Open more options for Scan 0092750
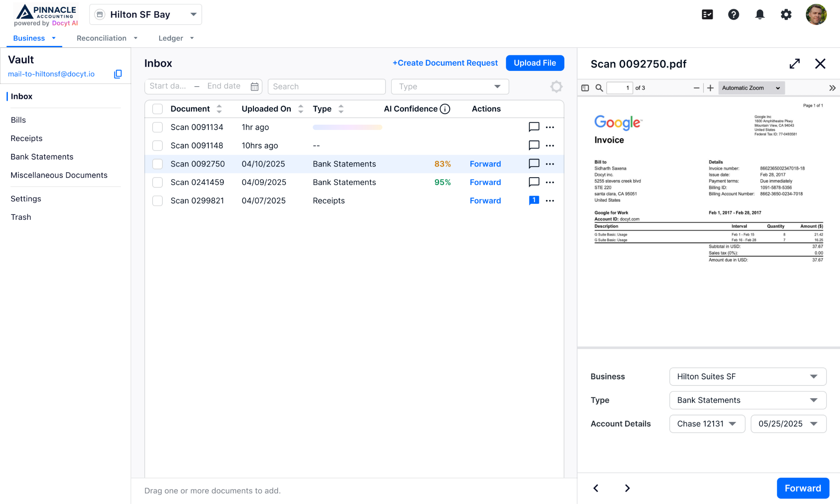The image size is (840, 504). pos(550,164)
